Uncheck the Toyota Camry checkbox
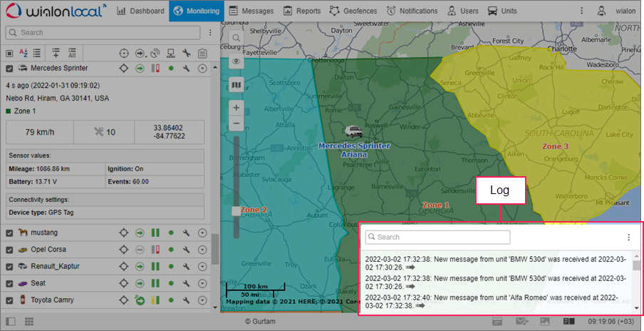 point(9,300)
